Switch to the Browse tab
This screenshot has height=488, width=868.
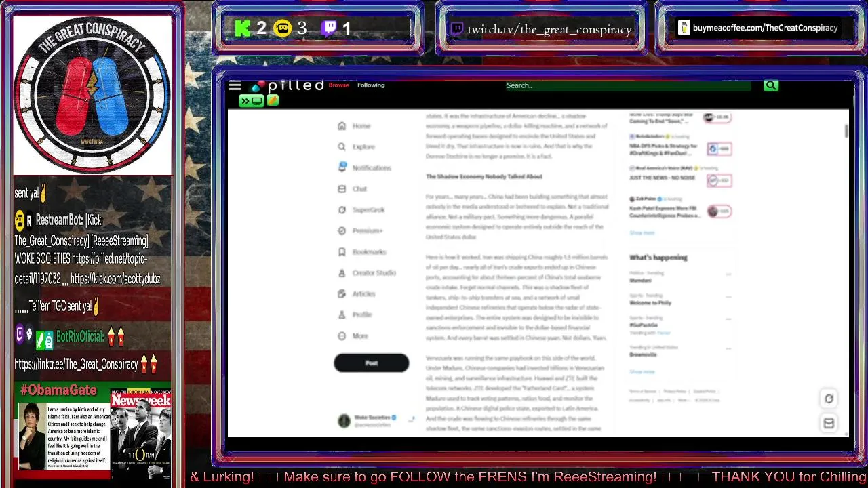coord(338,85)
